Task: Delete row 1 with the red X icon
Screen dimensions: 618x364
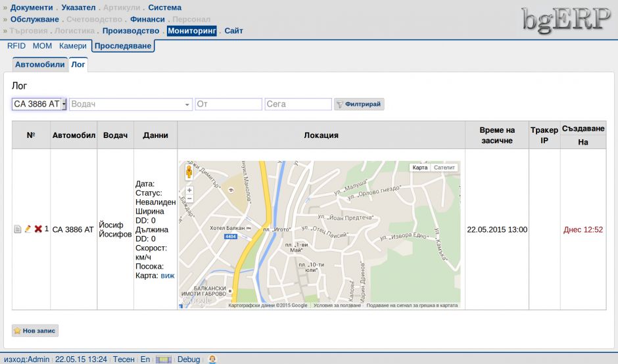Action: click(38, 229)
